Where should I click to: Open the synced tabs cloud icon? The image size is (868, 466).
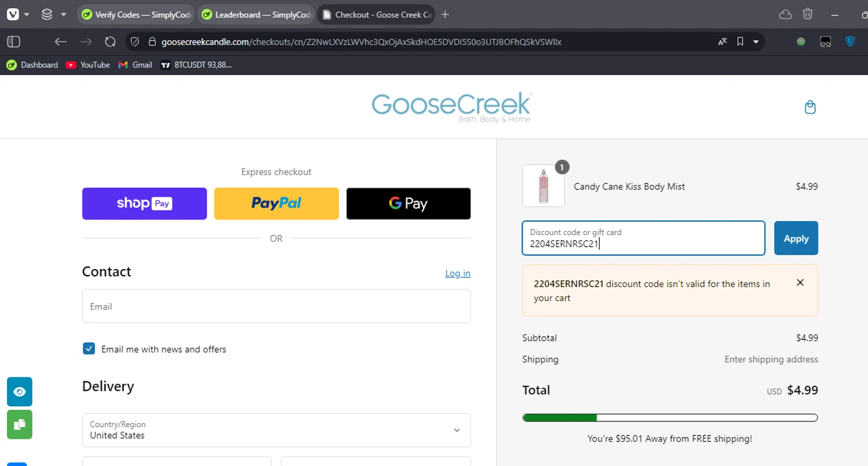pyautogui.click(x=785, y=14)
